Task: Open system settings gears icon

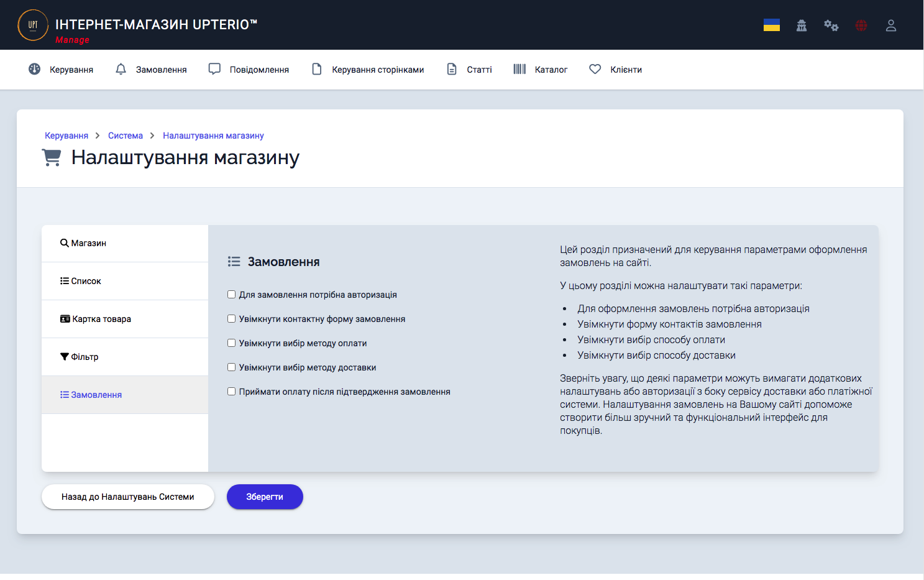Action: [831, 25]
